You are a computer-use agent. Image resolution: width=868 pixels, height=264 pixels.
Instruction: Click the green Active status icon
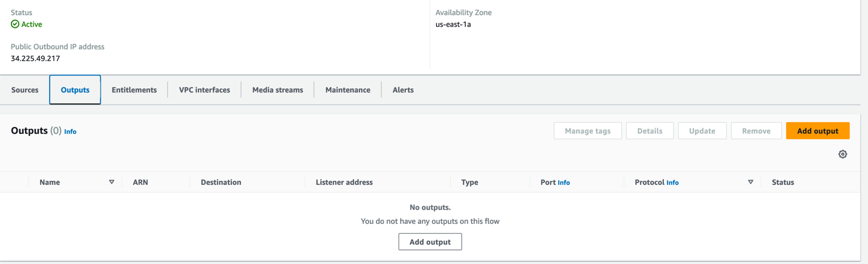click(x=15, y=24)
